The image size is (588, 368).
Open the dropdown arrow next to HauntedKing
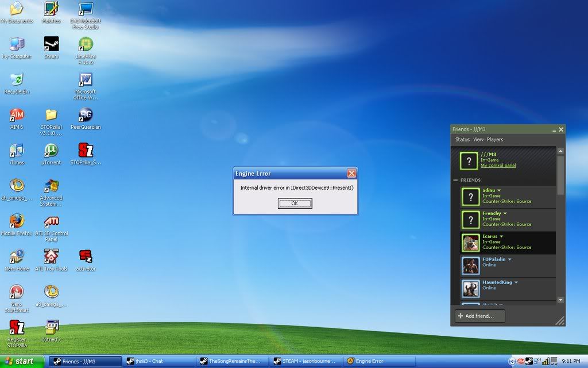coord(516,282)
